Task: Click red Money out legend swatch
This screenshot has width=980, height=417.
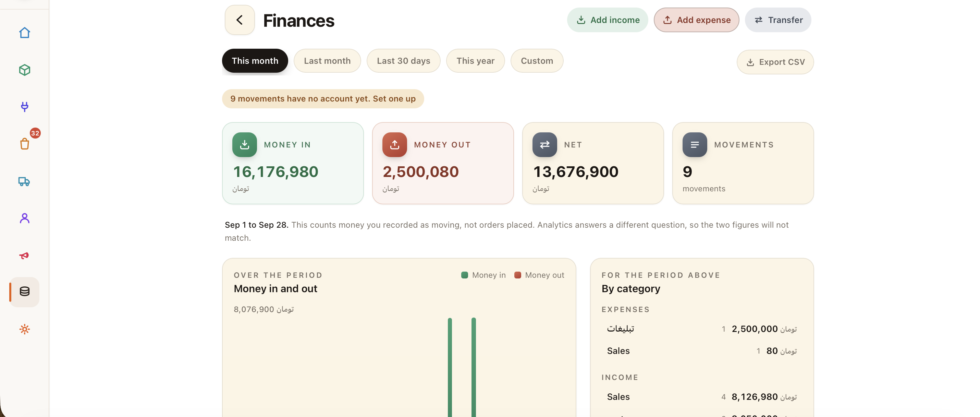Action: point(517,275)
